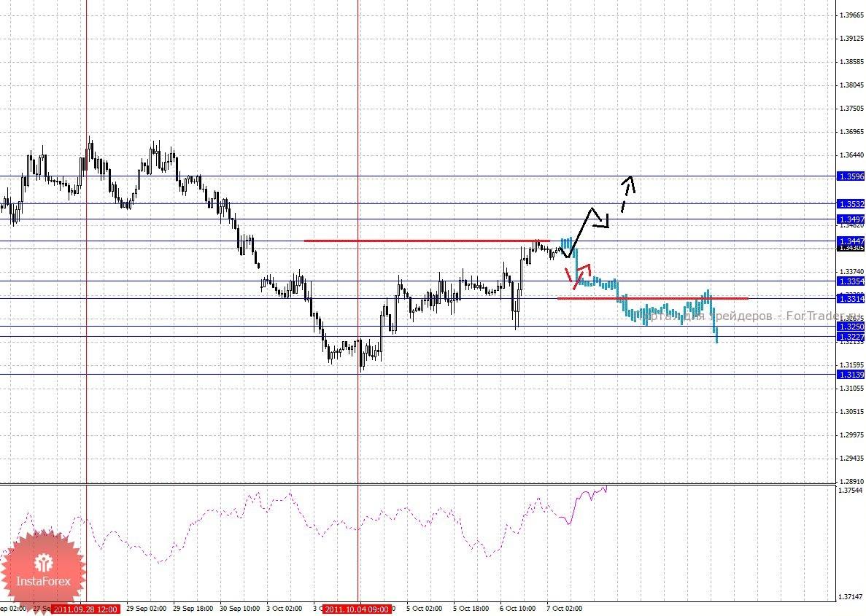Select the 1.3532 price level label
This screenshot has width=866, height=616.
pyautogui.click(x=851, y=203)
